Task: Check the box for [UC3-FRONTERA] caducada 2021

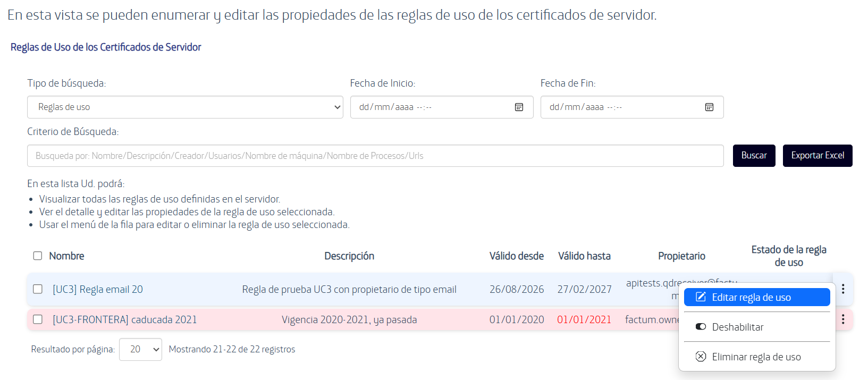Action: click(38, 319)
